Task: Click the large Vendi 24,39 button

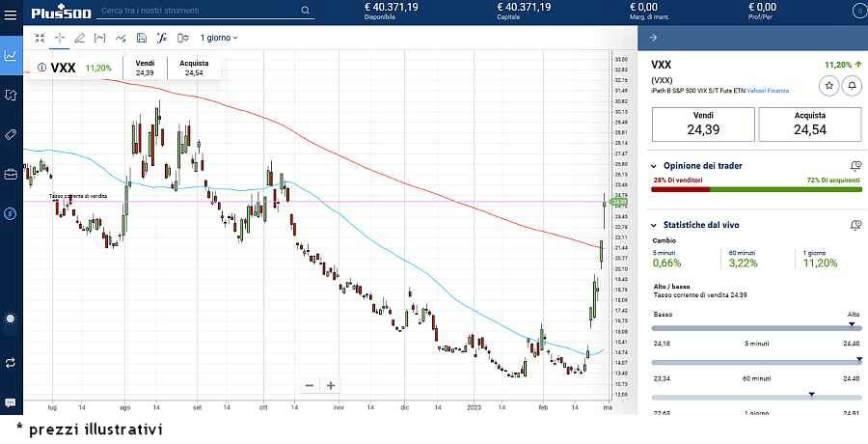Action: click(703, 125)
